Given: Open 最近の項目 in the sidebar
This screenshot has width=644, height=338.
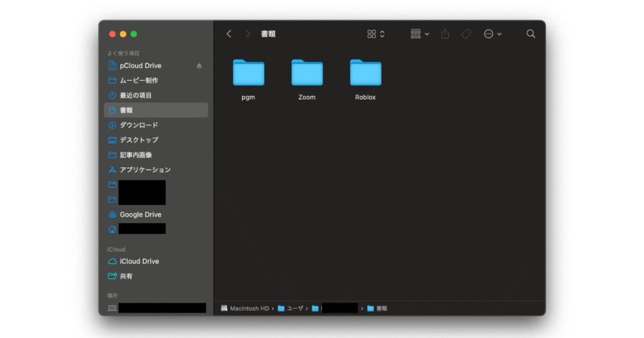Looking at the screenshot, I should point(135,95).
